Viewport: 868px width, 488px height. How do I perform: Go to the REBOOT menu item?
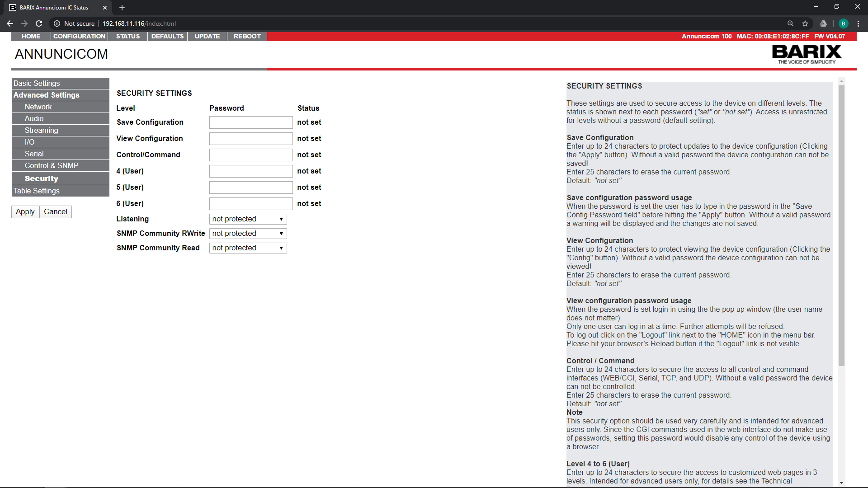[x=247, y=36]
